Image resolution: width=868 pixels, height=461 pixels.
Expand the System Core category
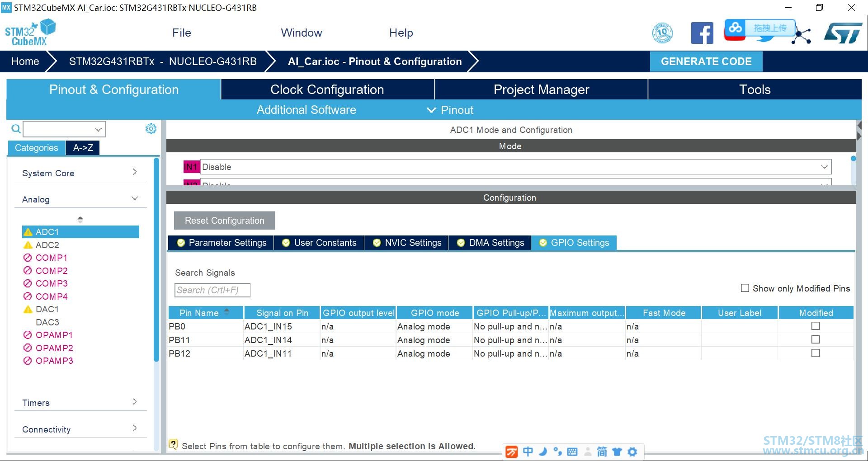coord(80,173)
